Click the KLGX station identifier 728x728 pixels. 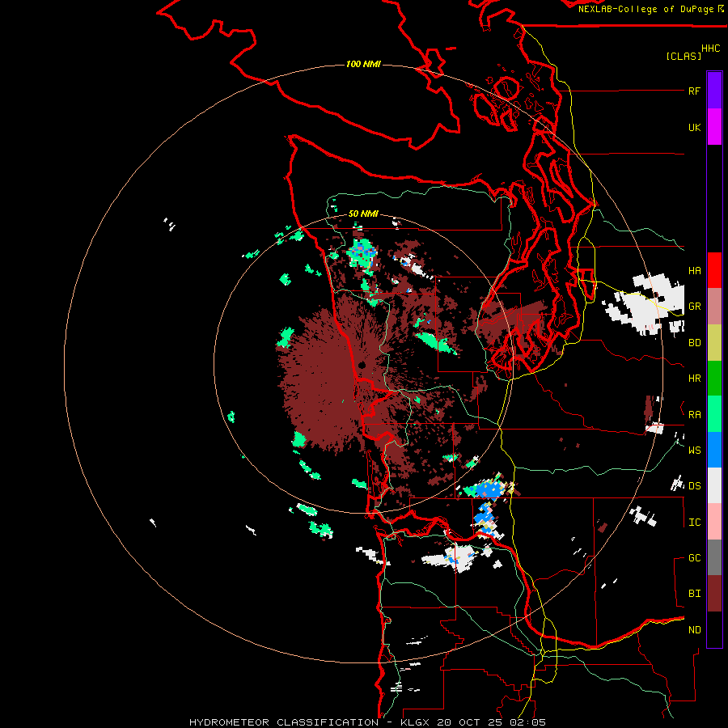click(414, 722)
